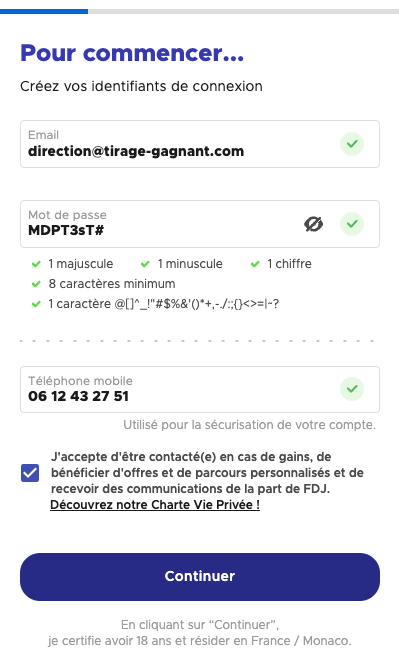Viewport: 399px width, 663px height.
Task: Click the green checkmark in Email field
Action: click(x=352, y=144)
